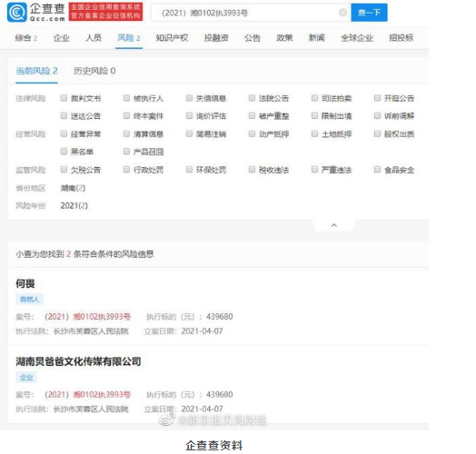Filter by risk year 2021(2)

[74, 206]
